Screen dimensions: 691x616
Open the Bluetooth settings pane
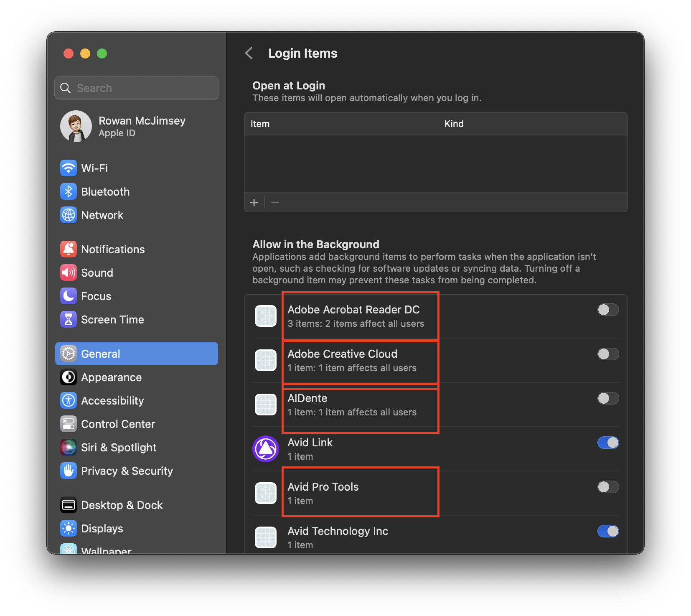(137, 191)
